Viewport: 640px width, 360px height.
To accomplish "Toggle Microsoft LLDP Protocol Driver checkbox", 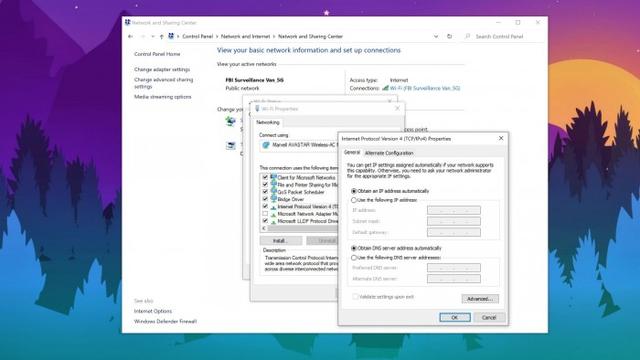I will click(x=265, y=221).
